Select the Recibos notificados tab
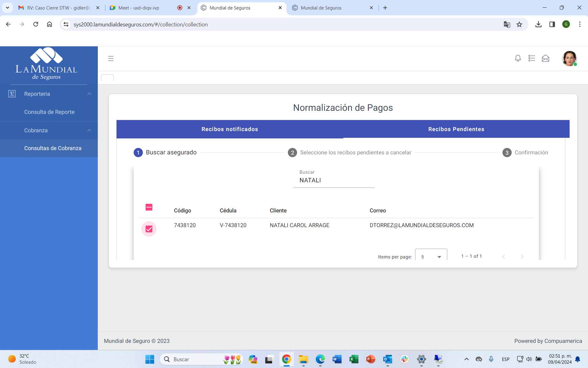588x368 pixels. (230, 129)
